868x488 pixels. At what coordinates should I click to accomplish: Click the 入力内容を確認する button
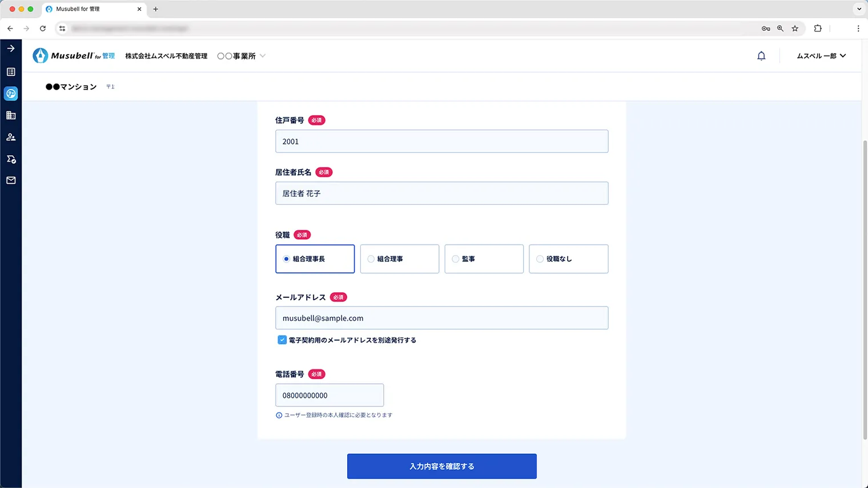(441, 466)
